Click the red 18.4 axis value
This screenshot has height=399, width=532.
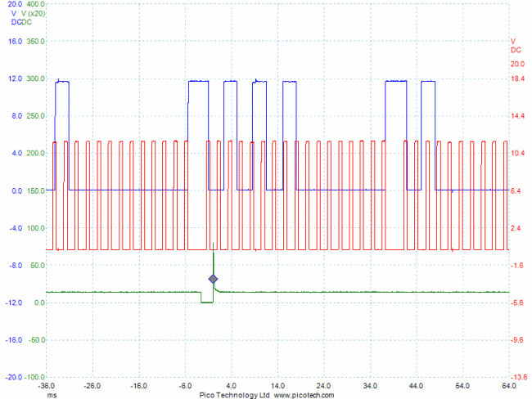point(517,79)
